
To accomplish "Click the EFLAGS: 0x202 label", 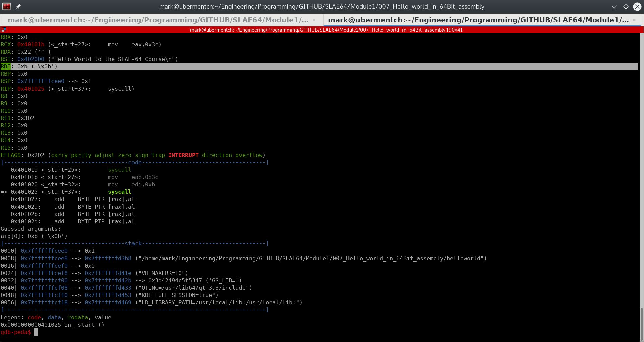I will point(22,155).
